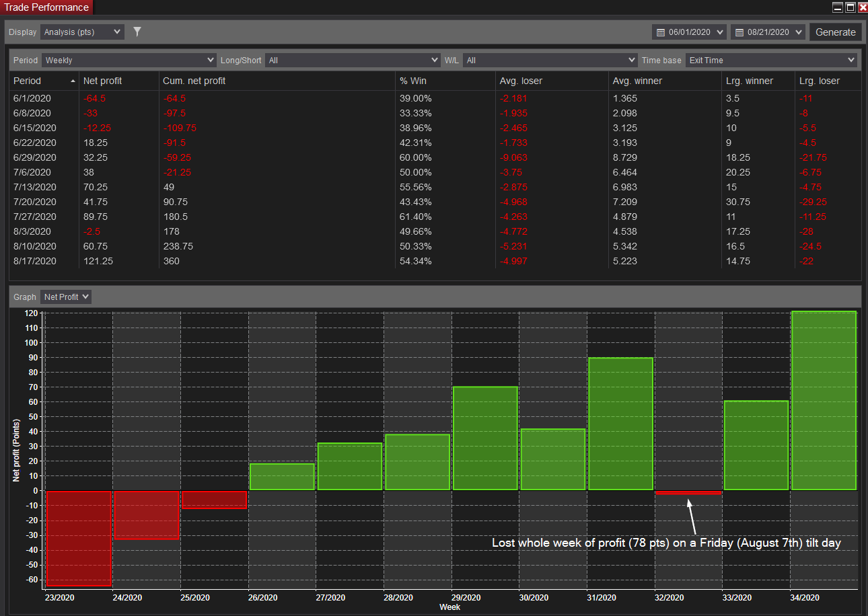The width and height of the screenshot is (868, 616).
Task: Click the Generate button
Action: tap(836, 32)
